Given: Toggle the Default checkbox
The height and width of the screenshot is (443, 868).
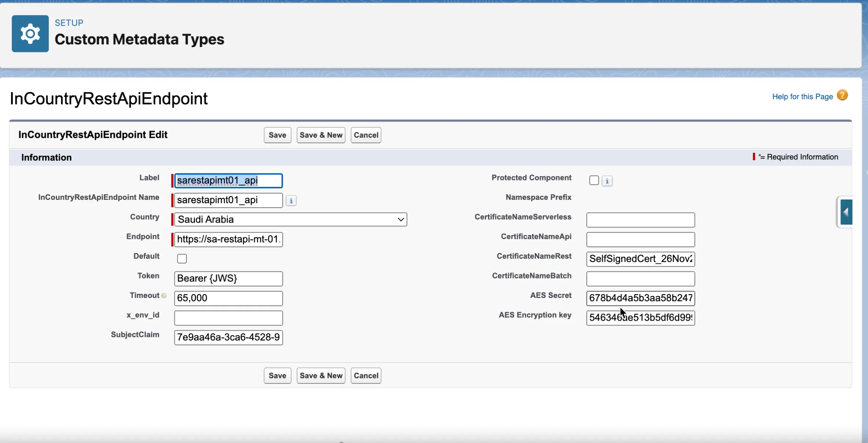Looking at the screenshot, I should click(182, 259).
